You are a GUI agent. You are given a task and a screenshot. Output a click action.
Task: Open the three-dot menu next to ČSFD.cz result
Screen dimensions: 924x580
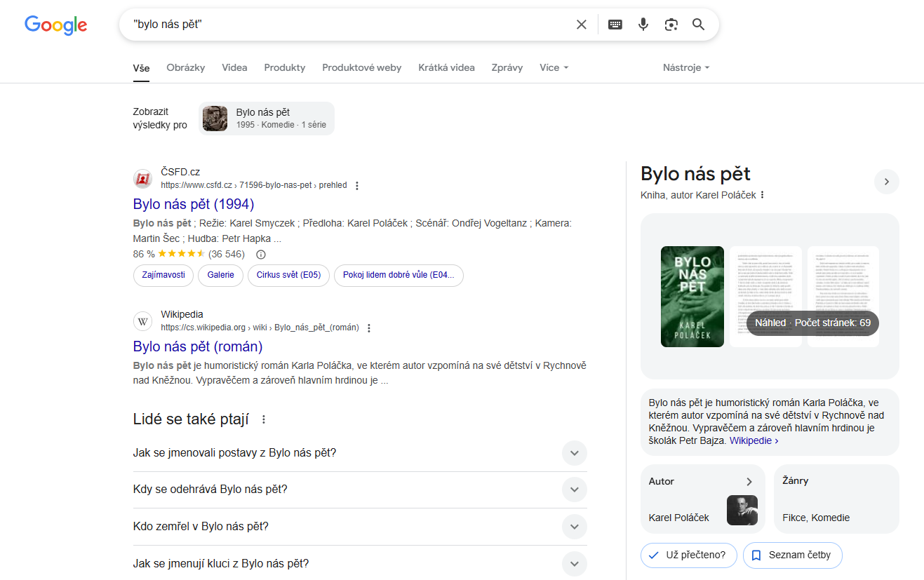tap(357, 185)
